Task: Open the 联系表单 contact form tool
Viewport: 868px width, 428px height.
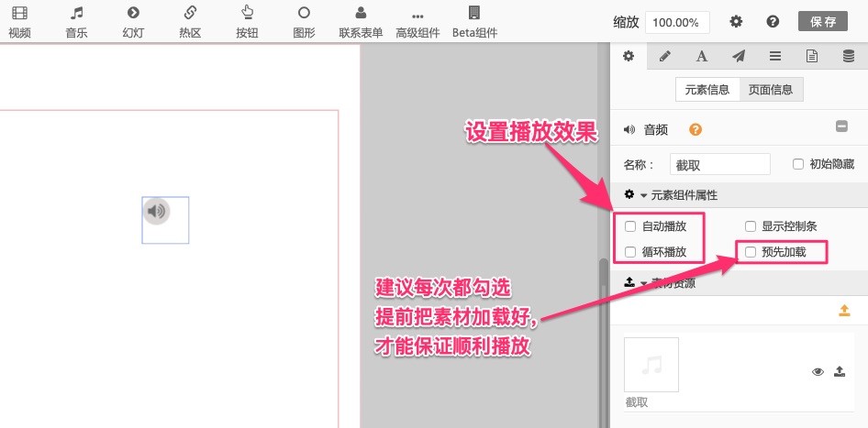Action: (x=361, y=22)
